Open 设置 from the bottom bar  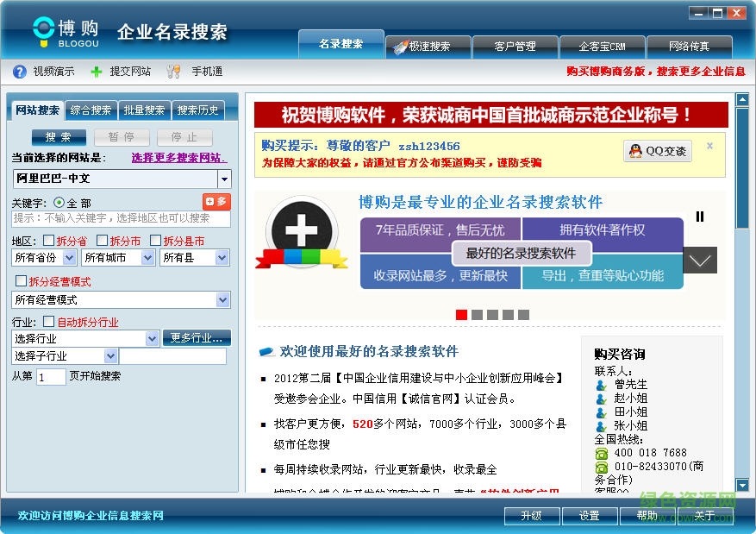tap(590, 516)
